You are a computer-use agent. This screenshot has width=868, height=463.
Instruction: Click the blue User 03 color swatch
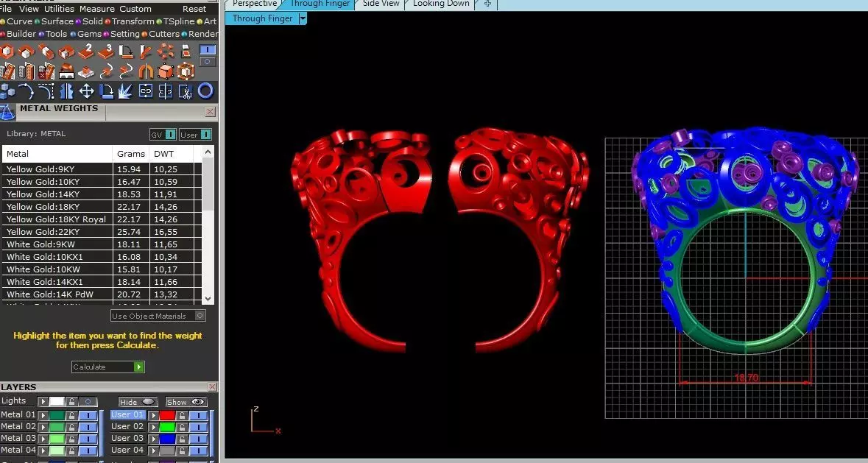(167, 439)
